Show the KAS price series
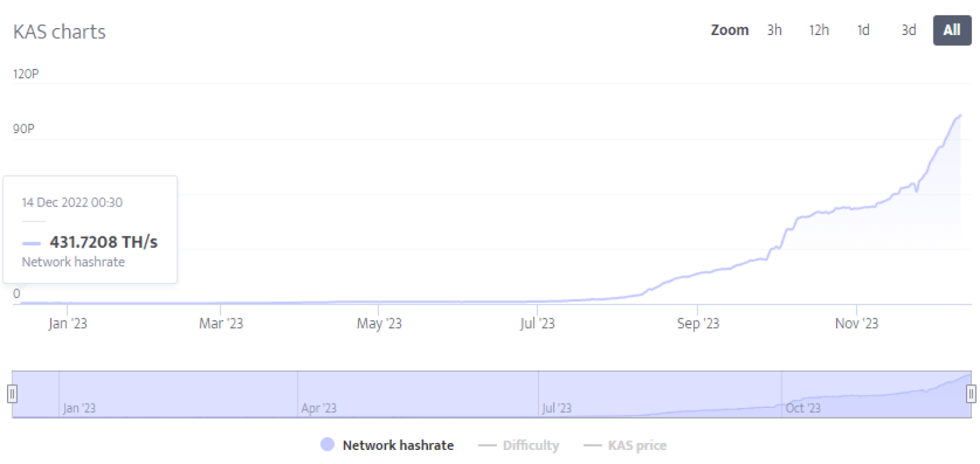The height and width of the screenshot is (464, 980). point(637,446)
